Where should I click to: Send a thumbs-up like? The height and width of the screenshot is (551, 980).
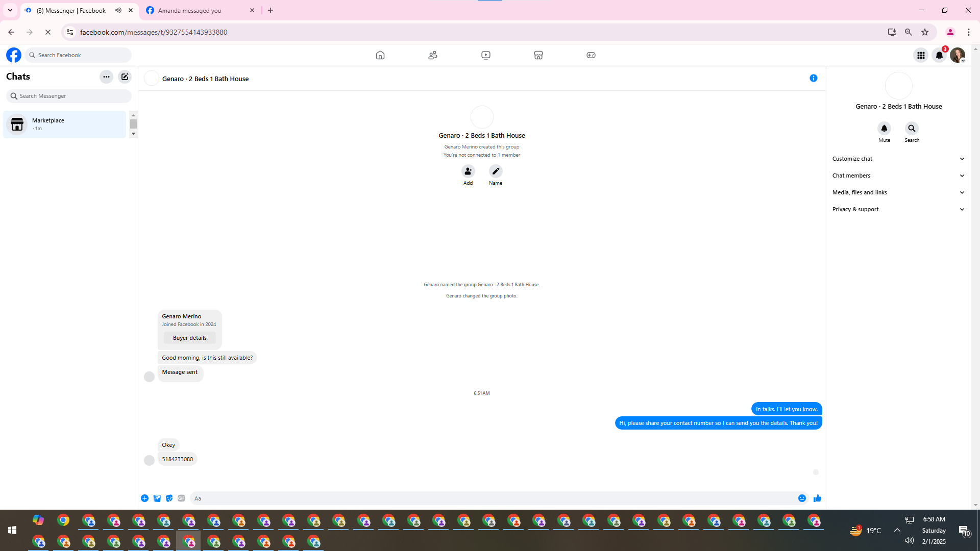click(x=817, y=498)
